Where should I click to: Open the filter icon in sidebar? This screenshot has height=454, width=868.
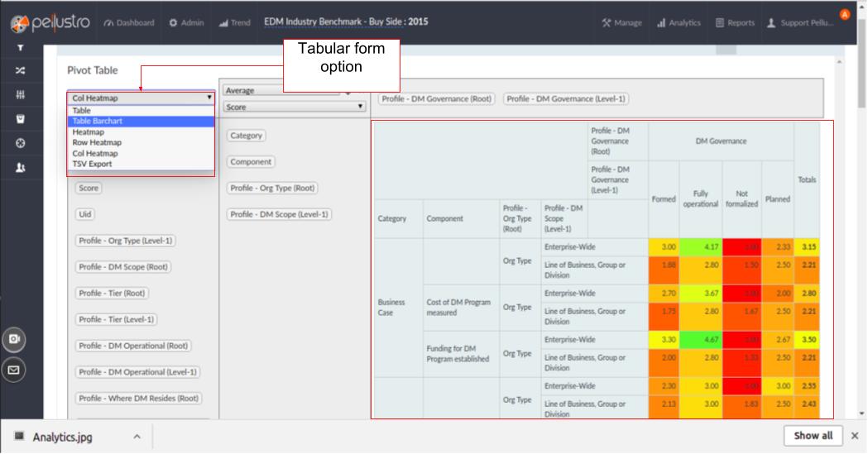pyautogui.click(x=21, y=48)
